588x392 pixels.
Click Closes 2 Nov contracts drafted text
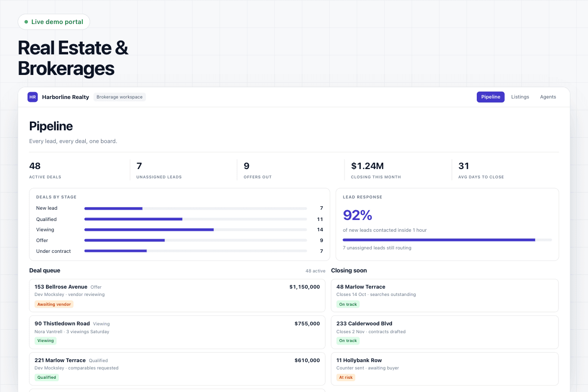pyautogui.click(x=371, y=332)
